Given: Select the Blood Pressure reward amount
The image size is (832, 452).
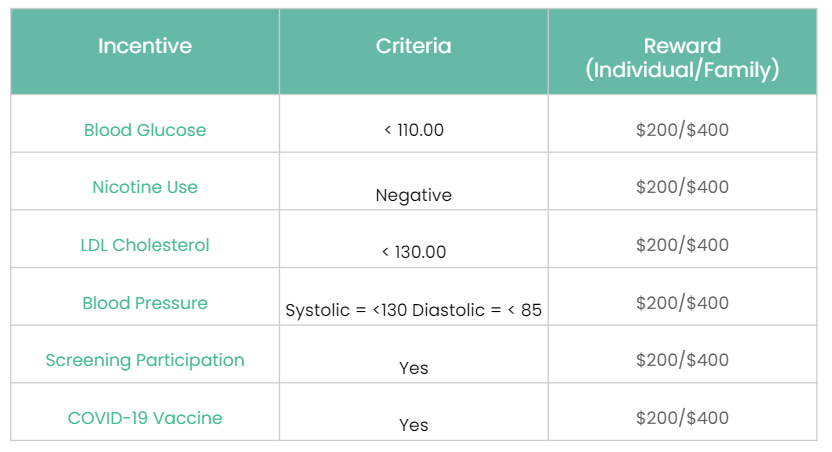Looking at the screenshot, I should point(682,303).
